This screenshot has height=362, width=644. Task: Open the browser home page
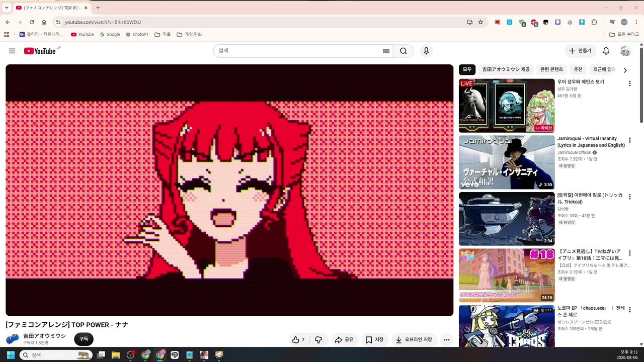[x=44, y=22]
